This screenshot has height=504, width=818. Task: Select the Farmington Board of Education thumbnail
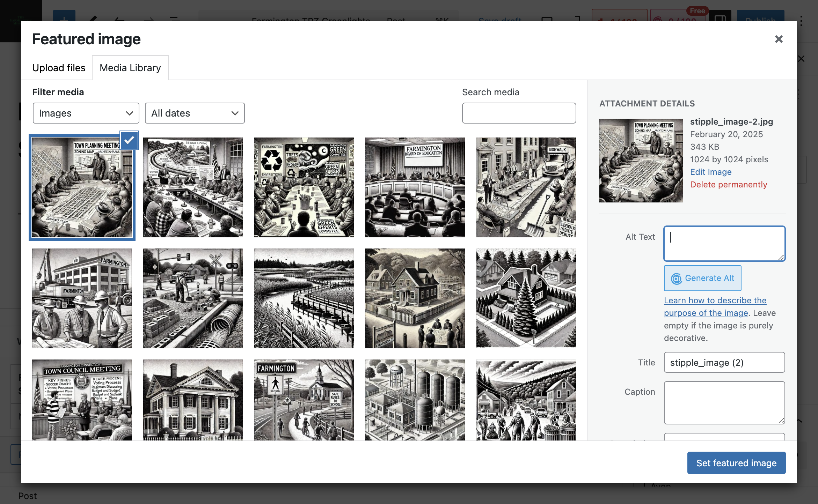(415, 187)
